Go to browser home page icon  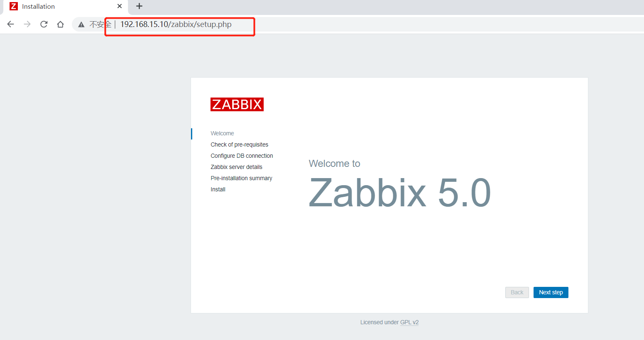pyautogui.click(x=61, y=24)
